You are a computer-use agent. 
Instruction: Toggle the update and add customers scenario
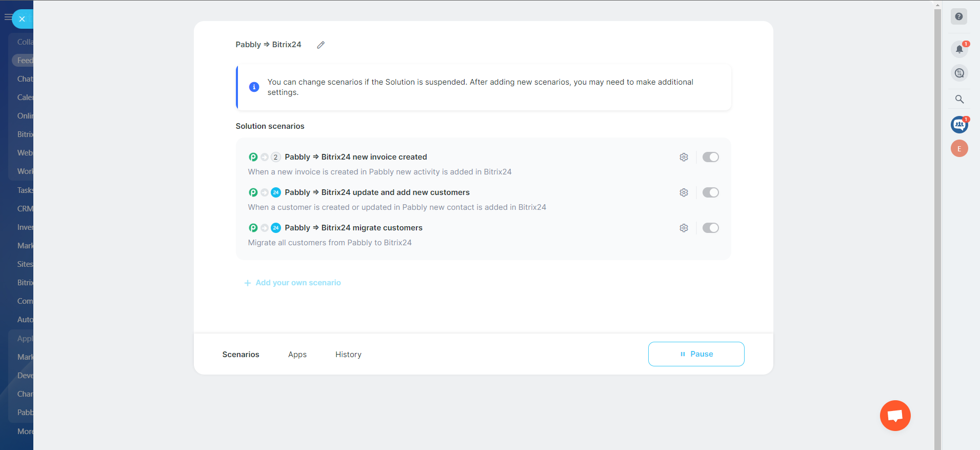tap(710, 192)
